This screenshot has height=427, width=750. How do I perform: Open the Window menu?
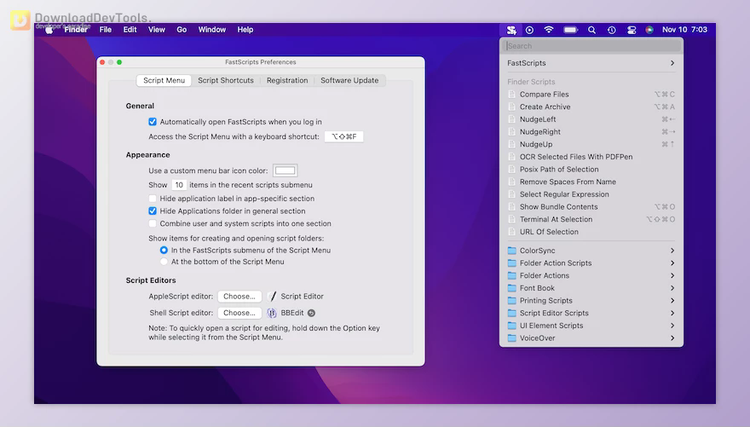[x=212, y=30]
